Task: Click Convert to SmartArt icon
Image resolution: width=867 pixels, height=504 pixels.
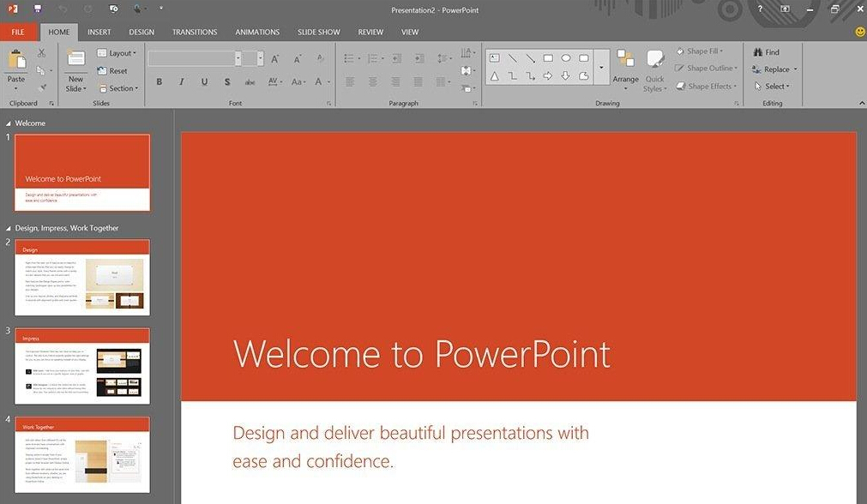Action: point(467,88)
